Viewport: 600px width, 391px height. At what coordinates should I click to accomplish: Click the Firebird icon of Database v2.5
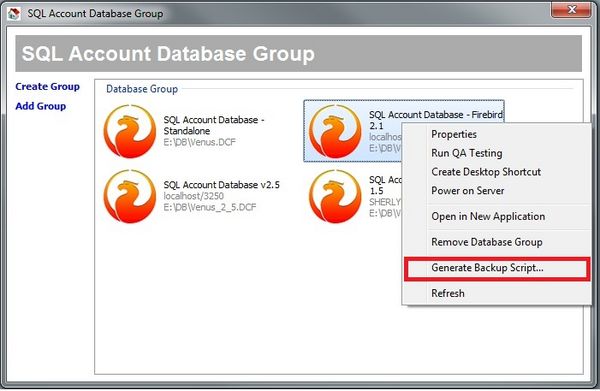click(130, 196)
